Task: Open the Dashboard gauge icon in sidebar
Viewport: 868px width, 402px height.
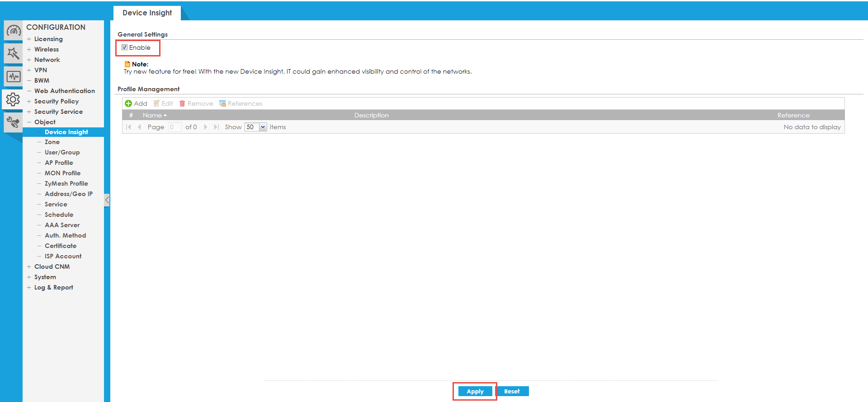Action: tap(13, 31)
